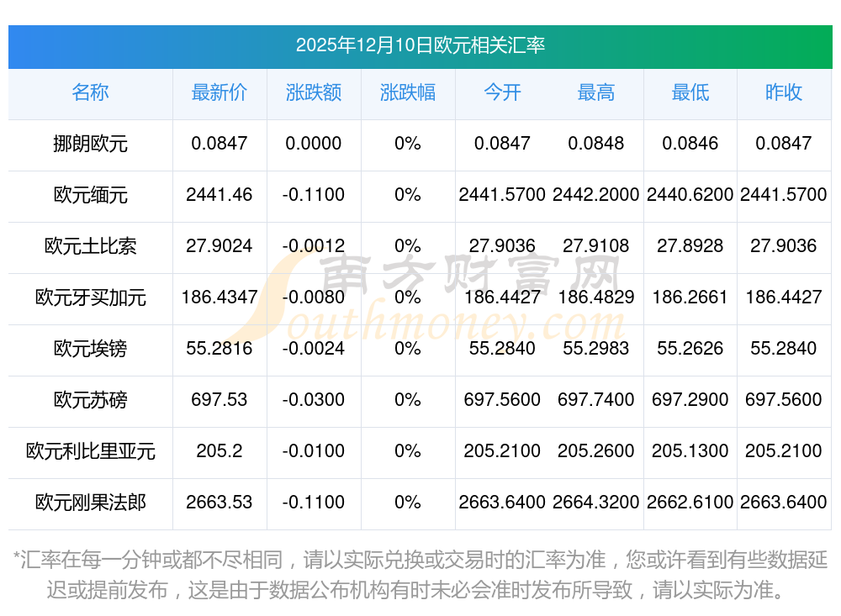Viewport: 841px width, 616px height.
Task: Click the 2025年12月10日欧元相关汇率 title banner
Action: click(420, 45)
